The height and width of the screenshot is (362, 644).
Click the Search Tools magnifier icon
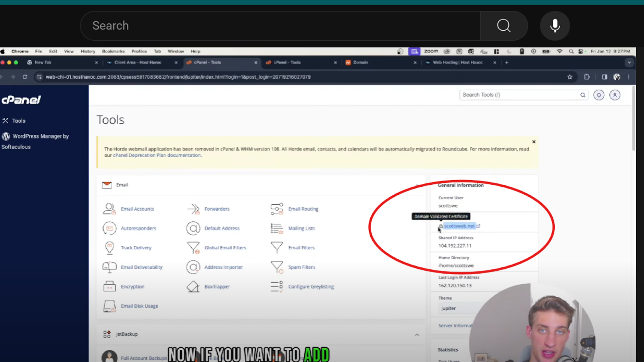pyautogui.click(x=582, y=95)
